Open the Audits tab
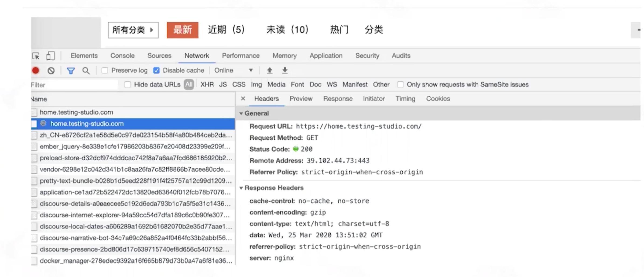This screenshot has height=277, width=644. pyautogui.click(x=401, y=56)
